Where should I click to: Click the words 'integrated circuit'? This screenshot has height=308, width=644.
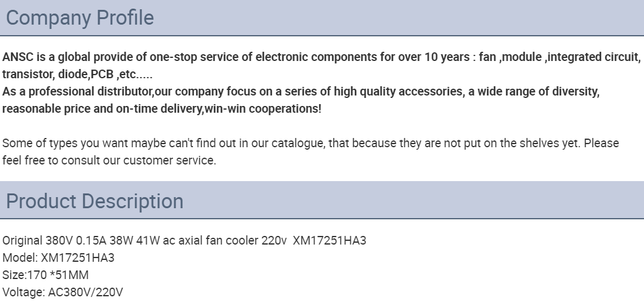click(x=594, y=57)
